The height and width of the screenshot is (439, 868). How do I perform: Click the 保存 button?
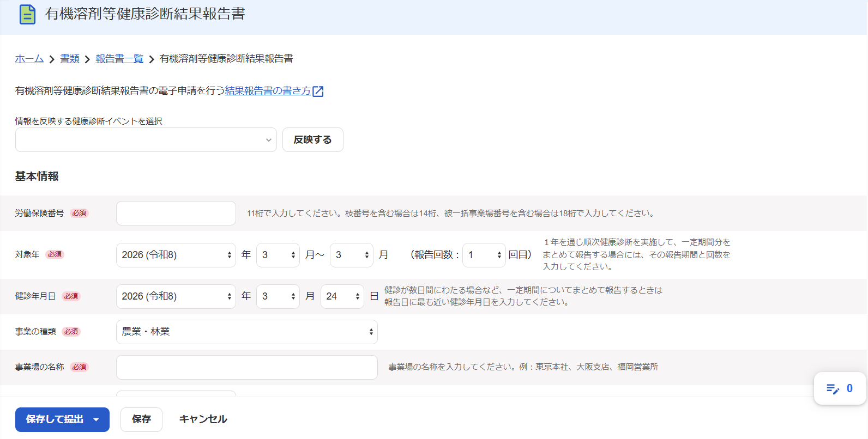[142, 419]
